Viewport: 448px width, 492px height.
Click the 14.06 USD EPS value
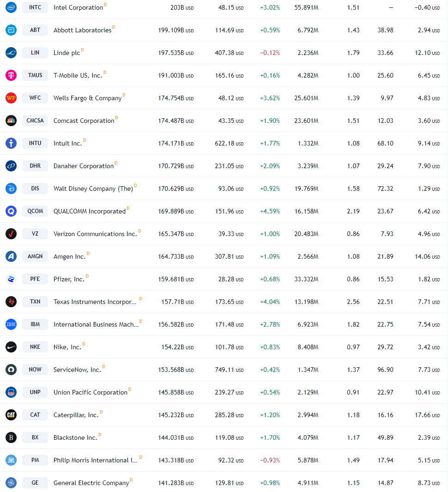(427, 256)
